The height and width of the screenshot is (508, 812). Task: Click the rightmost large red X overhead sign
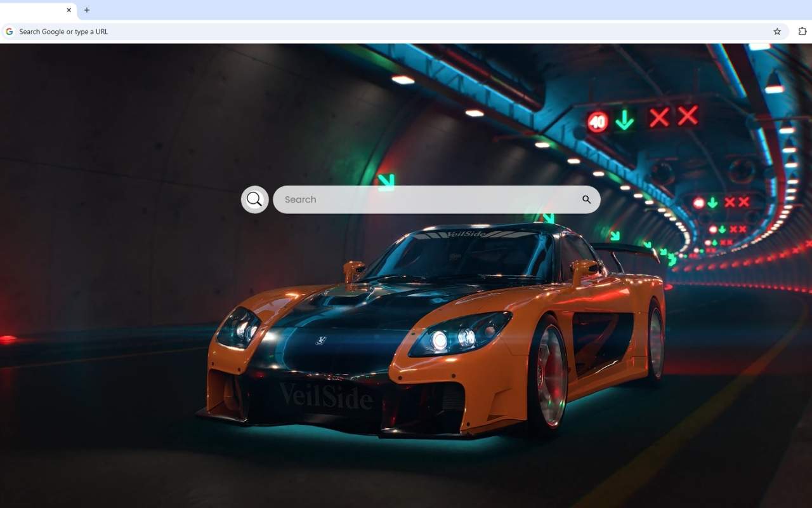tap(688, 116)
